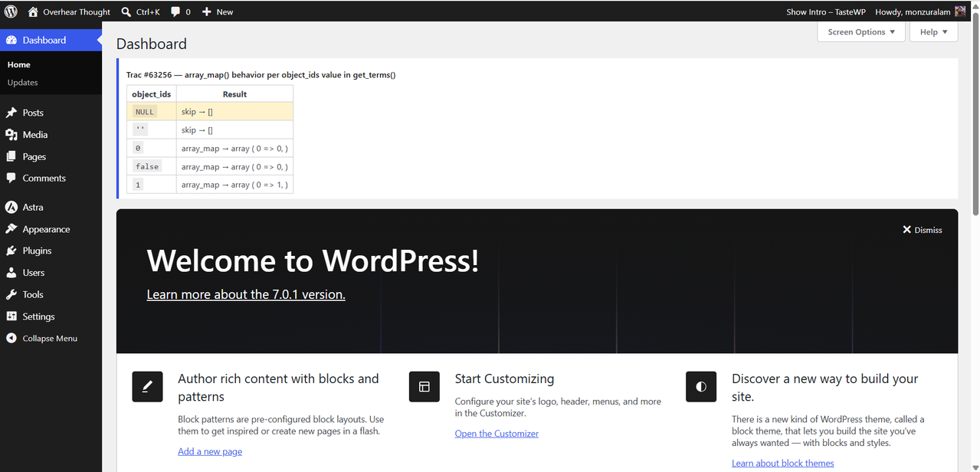Image resolution: width=980 pixels, height=472 pixels.
Task: Select the Home submenu item
Action: click(19, 64)
